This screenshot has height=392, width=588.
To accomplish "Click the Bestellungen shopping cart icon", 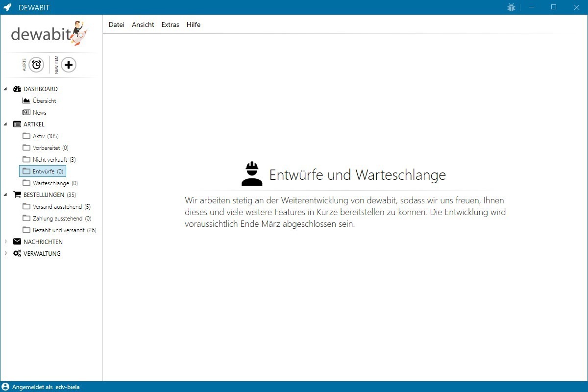I will pos(17,195).
